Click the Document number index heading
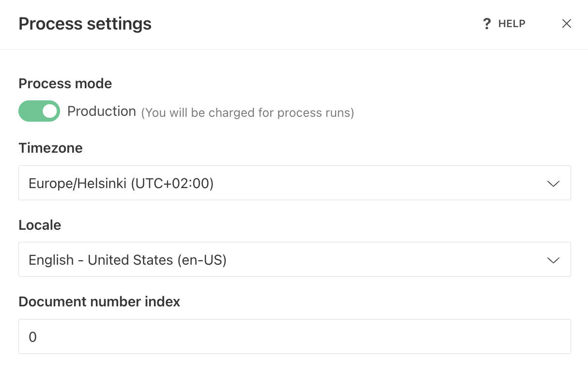The height and width of the screenshot is (382, 588). click(99, 301)
